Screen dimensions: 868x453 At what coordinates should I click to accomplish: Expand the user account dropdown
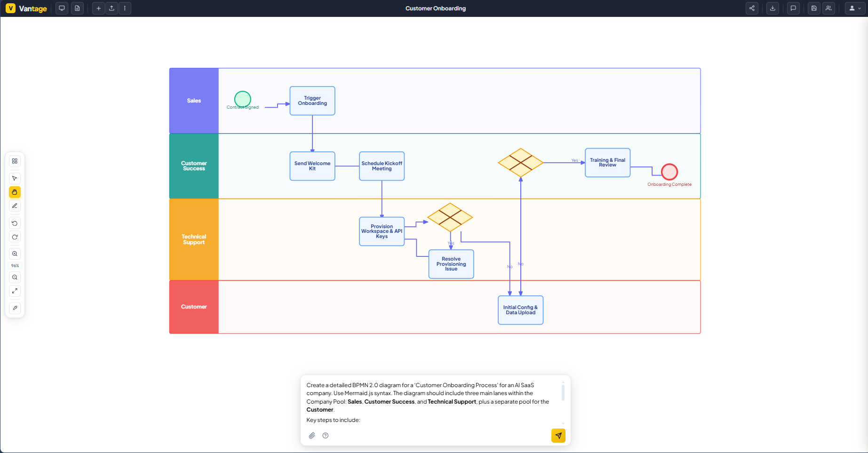(855, 8)
